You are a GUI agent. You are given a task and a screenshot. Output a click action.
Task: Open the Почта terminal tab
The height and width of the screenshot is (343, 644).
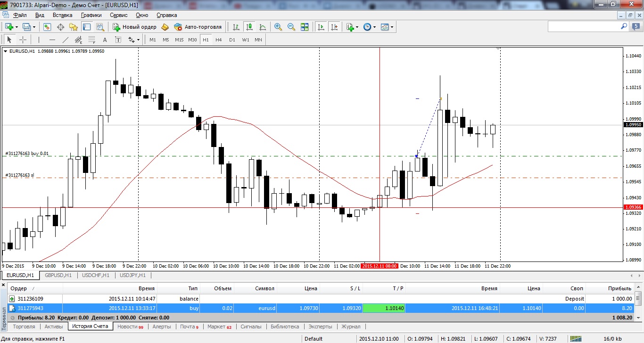click(x=189, y=326)
